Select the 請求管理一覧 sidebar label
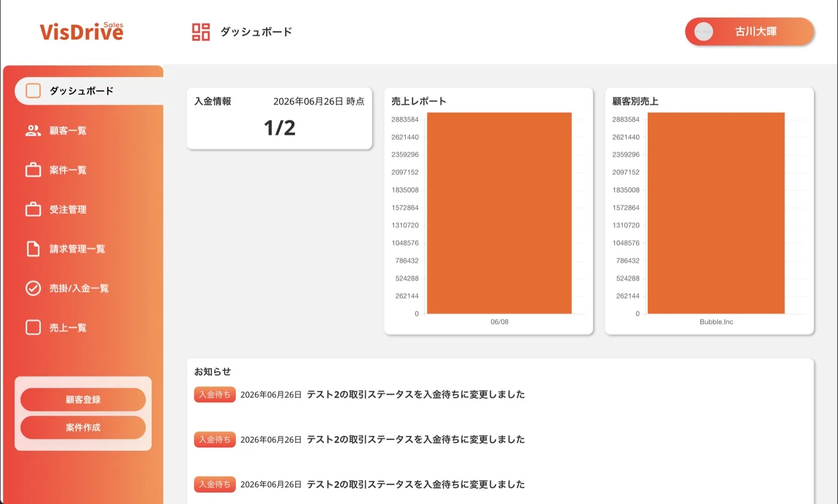This screenshot has width=838, height=504. coord(77,249)
